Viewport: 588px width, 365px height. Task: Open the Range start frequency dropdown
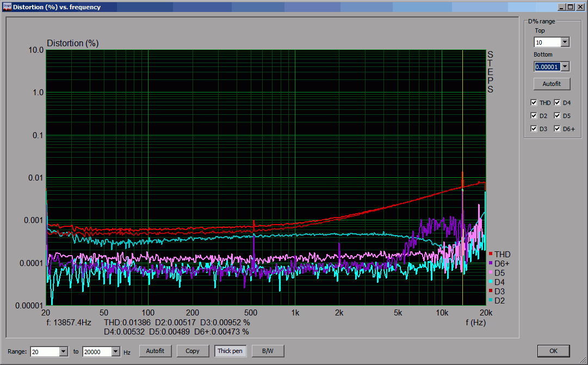(x=64, y=351)
